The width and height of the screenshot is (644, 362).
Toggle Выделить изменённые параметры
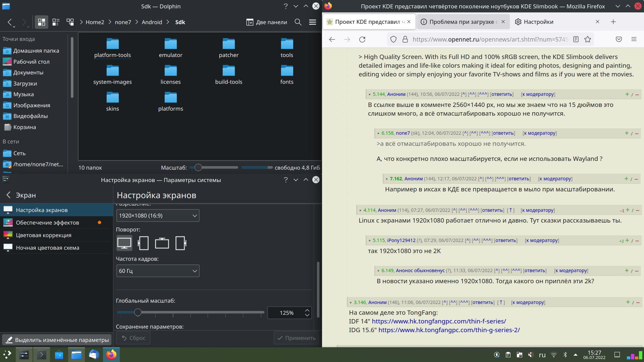tap(57, 340)
